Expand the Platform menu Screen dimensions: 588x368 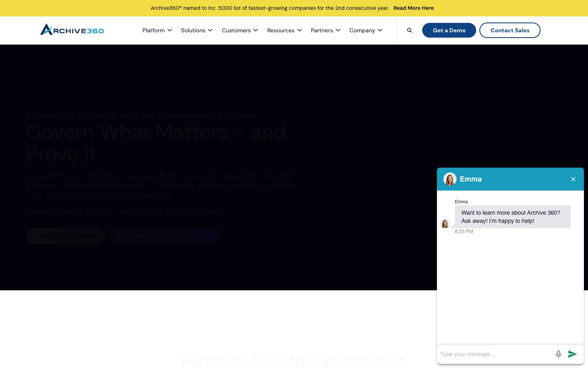[157, 30]
